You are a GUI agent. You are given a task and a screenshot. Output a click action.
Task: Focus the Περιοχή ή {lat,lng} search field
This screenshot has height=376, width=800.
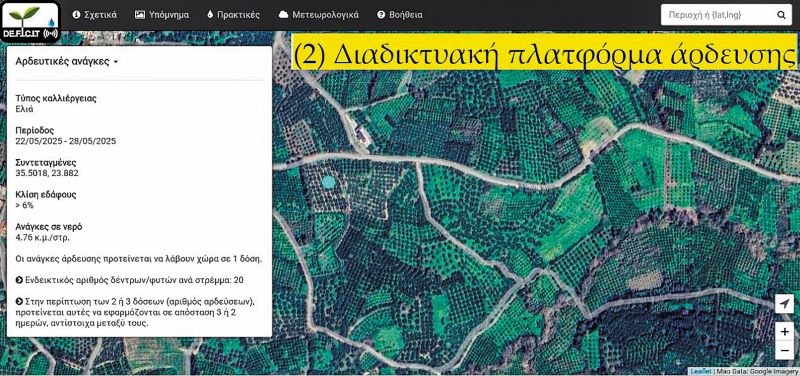(717, 15)
